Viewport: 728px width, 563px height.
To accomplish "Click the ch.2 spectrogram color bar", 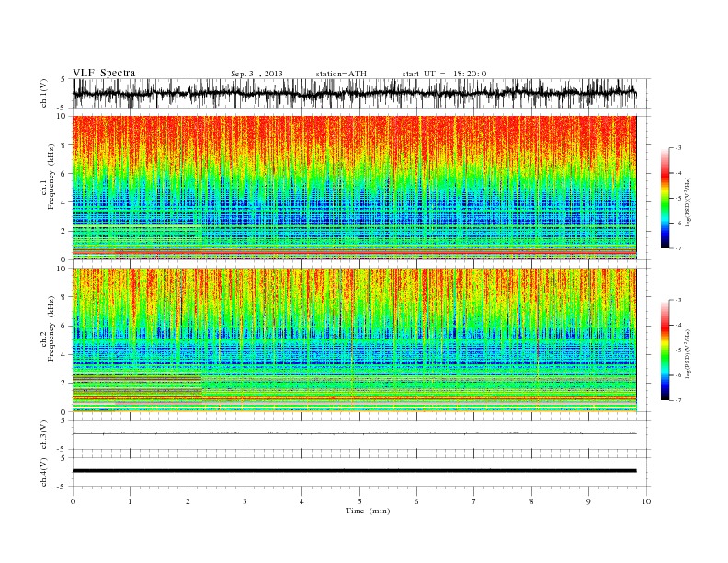I will click(x=665, y=350).
